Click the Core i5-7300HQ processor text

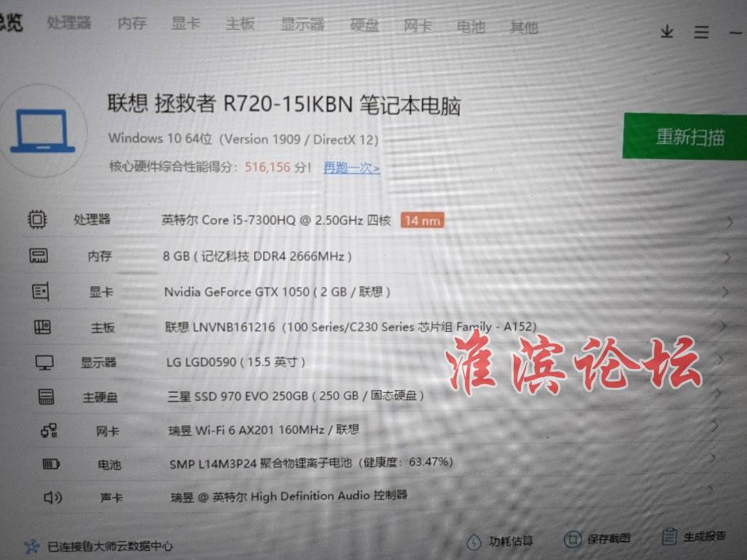[x=276, y=220]
